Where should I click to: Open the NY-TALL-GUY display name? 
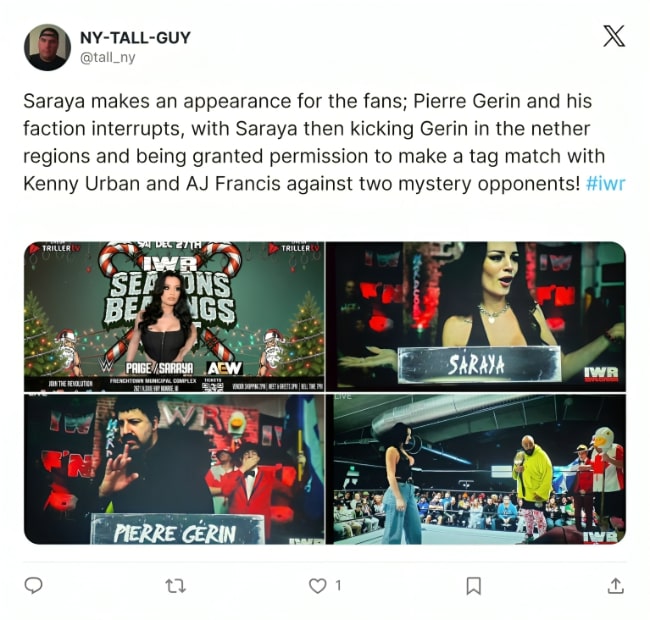(135, 38)
